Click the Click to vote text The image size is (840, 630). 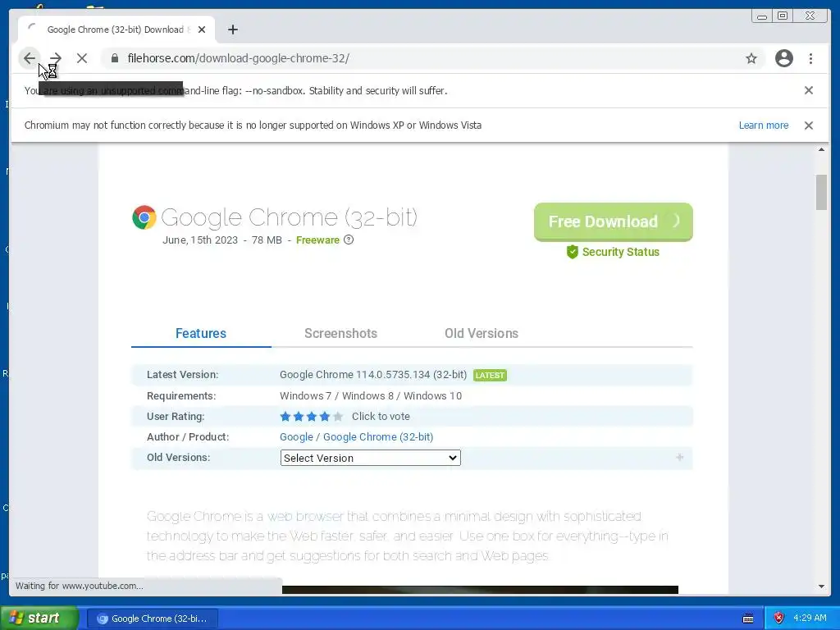(x=381, y=416)
